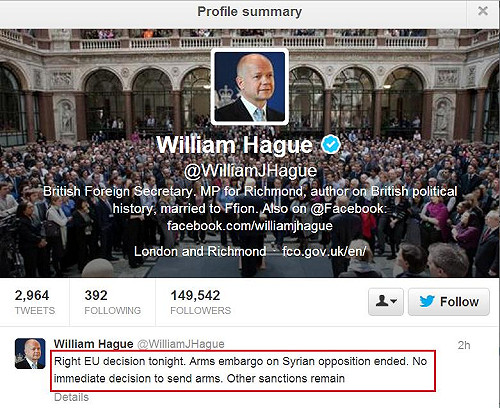The width and height of the screenshot is (500, 408).
Task: Open the 392 Following list
Action: tap(112, 302)
